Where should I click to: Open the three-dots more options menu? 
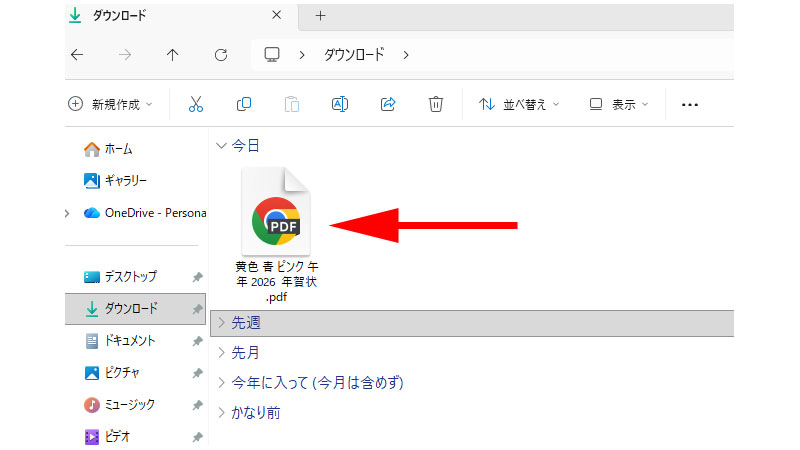690,105
